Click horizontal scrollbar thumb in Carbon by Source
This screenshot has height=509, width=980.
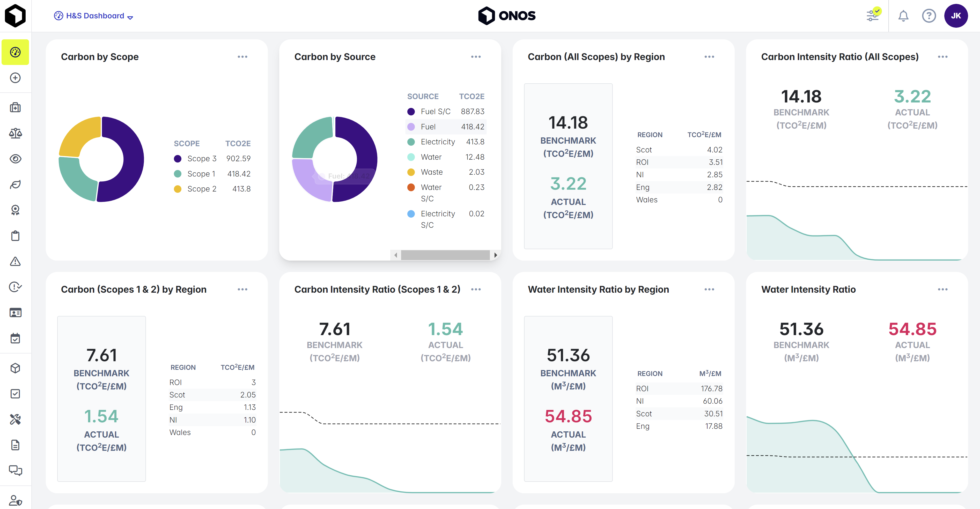click(445, 255)
